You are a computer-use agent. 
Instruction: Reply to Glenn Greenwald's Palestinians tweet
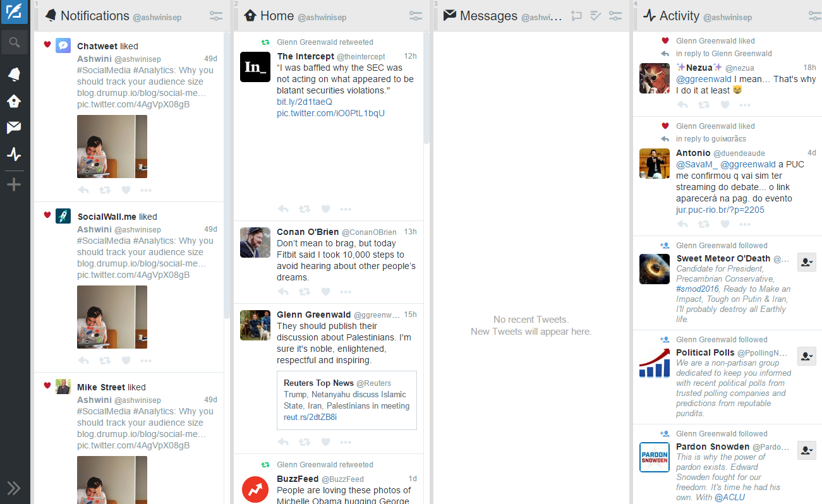(x=284, y=442)
